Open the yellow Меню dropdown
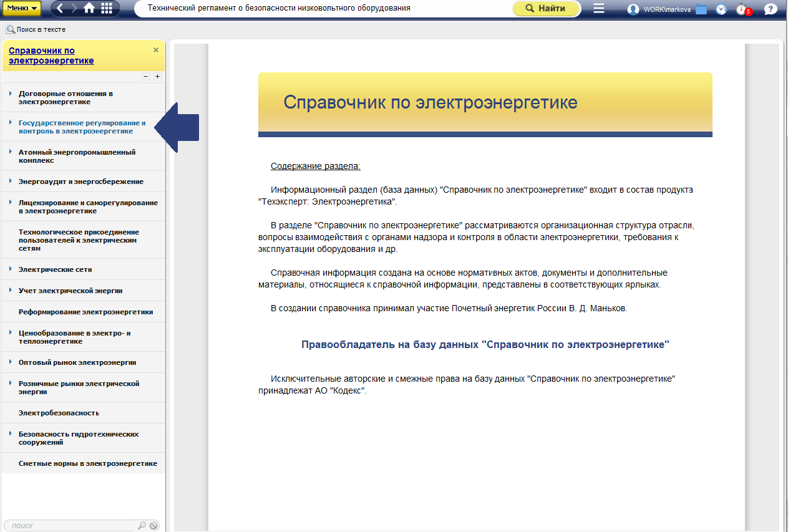The height and width of the screenshot is (532, 788). coord(23,8)
